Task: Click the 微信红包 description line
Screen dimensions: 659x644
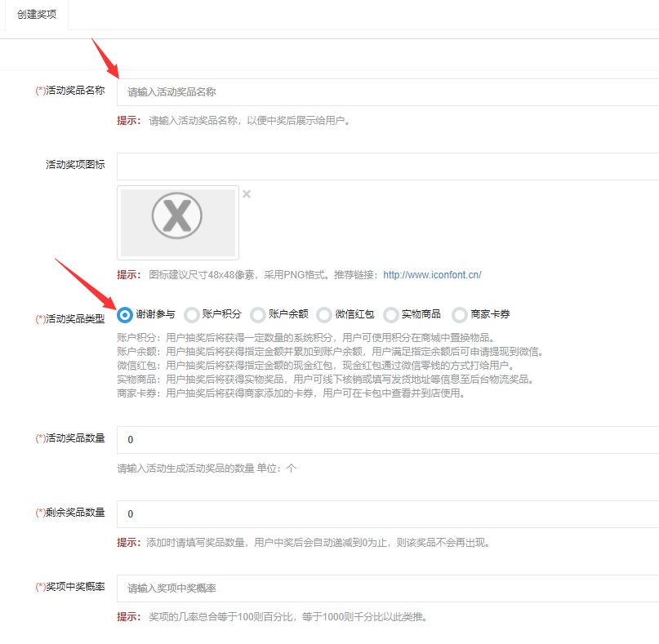Action: (x=316, y=366)
